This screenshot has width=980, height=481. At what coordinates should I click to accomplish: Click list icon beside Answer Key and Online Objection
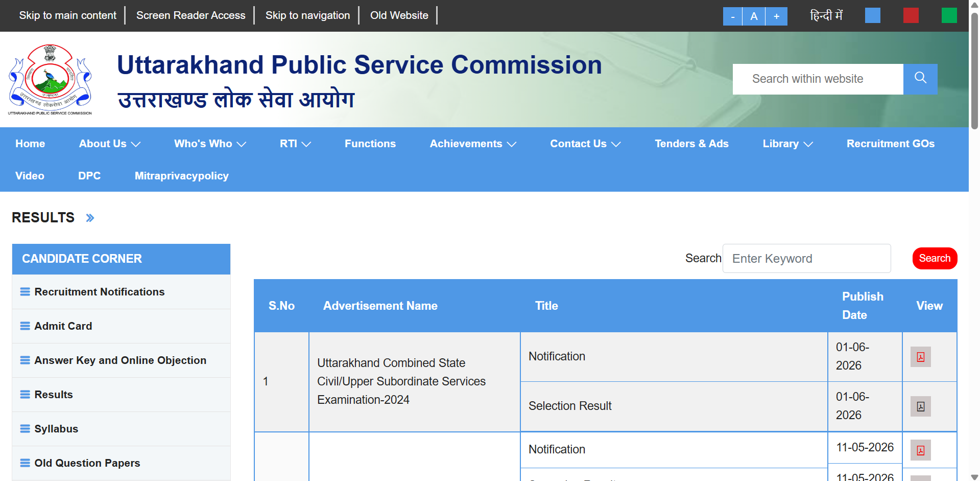click(25, 360)
